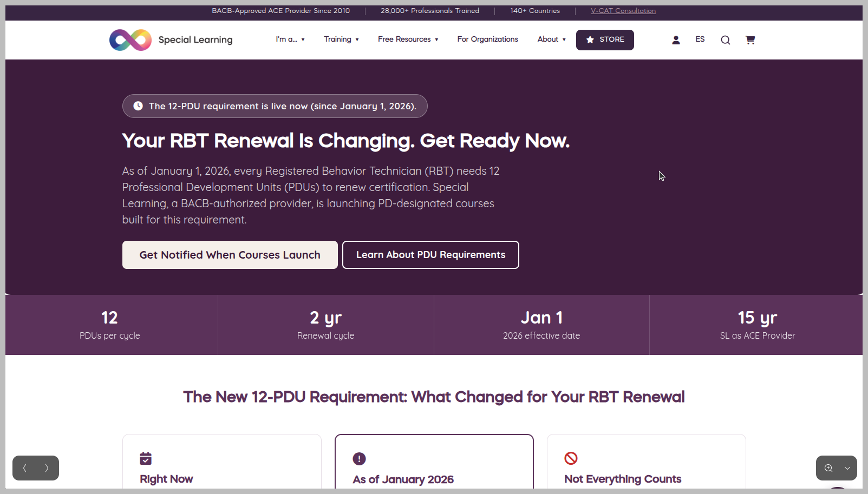Click Learn About PDU Requirements
This screenshot has width=868, height=494.
click(x=430, y=255)
